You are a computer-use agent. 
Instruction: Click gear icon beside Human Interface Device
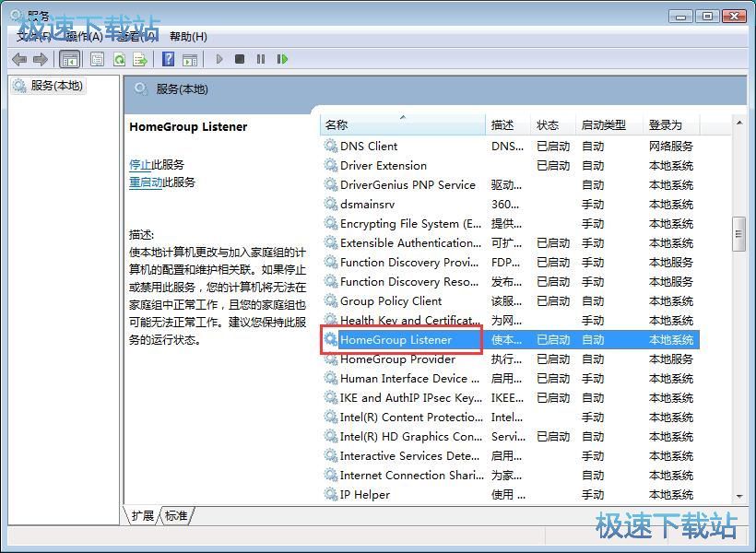[330, 378]
